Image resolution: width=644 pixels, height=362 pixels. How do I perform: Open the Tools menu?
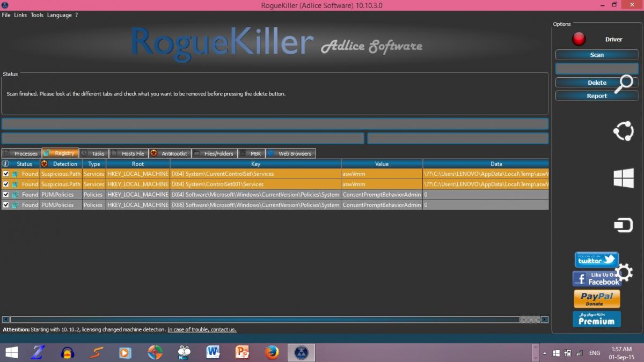(x=37, y=15)
